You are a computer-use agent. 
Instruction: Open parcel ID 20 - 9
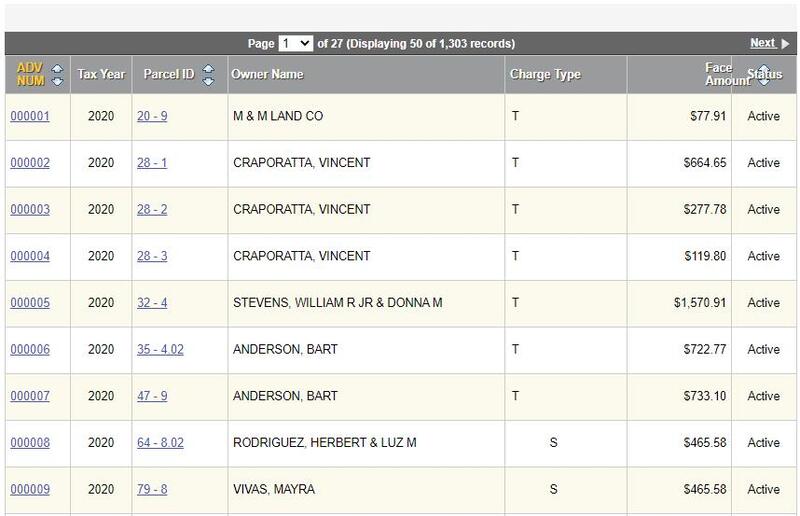(x=152, y=117)
